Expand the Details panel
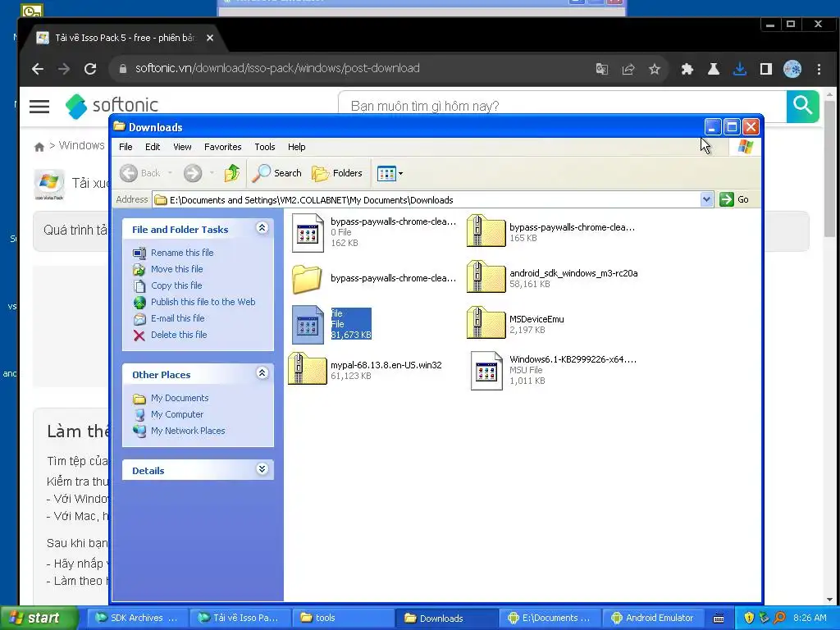The image size is (840, 630). coord(262,469)
